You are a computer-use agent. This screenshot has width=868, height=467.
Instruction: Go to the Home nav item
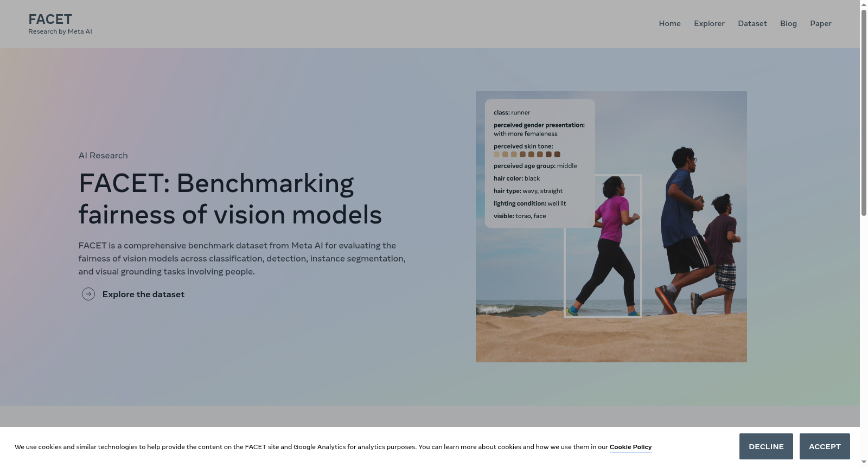pyautogui.click(x=669, y=23)
